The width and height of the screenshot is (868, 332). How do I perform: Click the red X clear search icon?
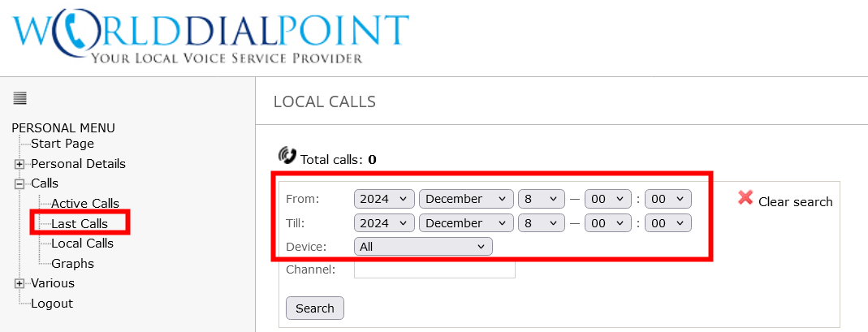pos(745,197)
